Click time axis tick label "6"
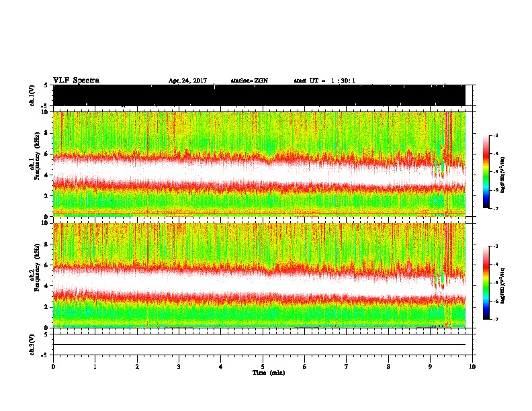 305,367
